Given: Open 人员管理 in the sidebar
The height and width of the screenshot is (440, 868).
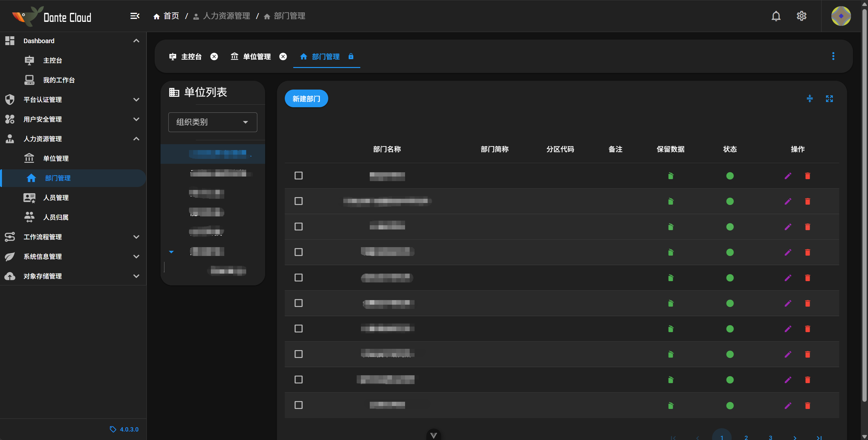Looking at the screenshot, I should pos(56,198).
